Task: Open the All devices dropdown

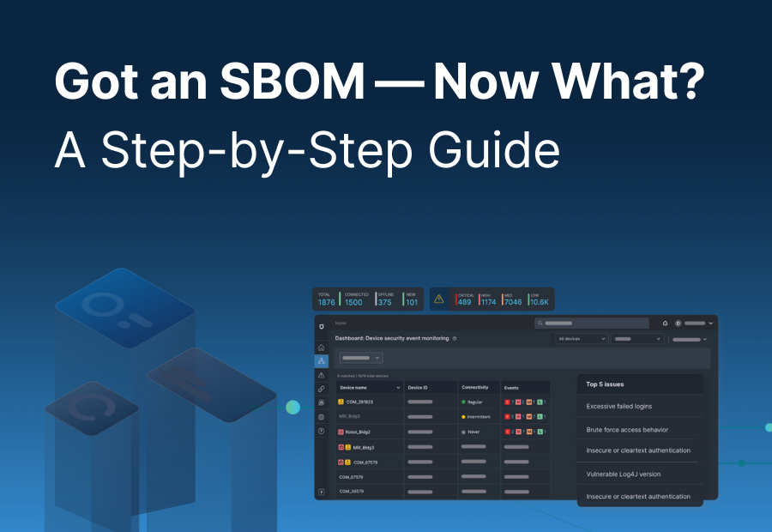Action: pyautogui.click(x=582, y=339)
